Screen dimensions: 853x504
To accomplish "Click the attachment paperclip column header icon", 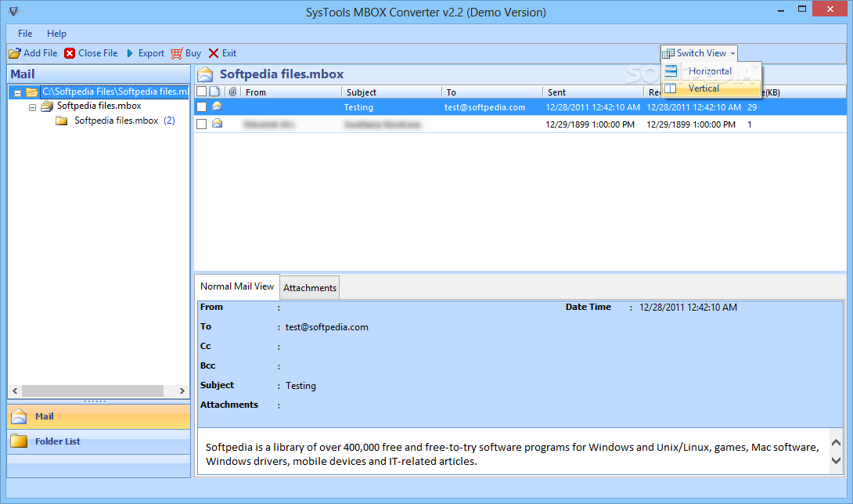I will click(232, 92).
